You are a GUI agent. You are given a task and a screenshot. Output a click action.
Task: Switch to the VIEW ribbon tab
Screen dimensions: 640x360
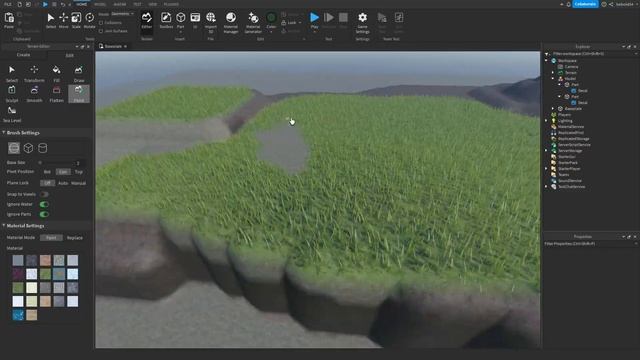(153, 4)
